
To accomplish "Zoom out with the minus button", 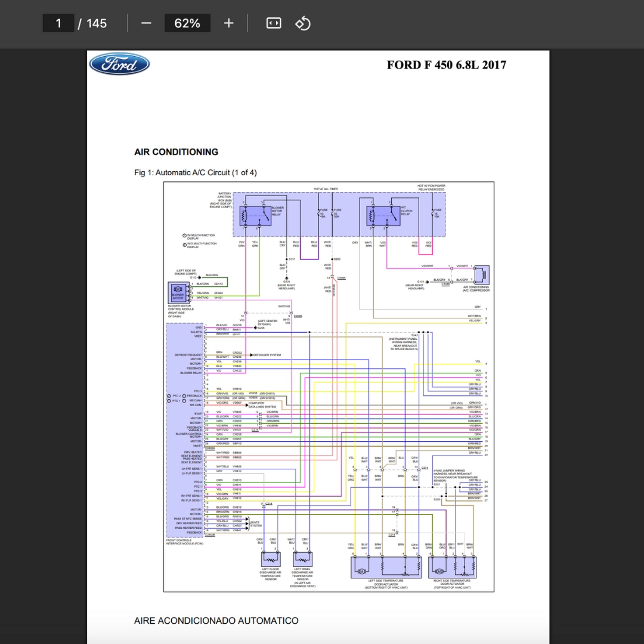I will (146, 23).
